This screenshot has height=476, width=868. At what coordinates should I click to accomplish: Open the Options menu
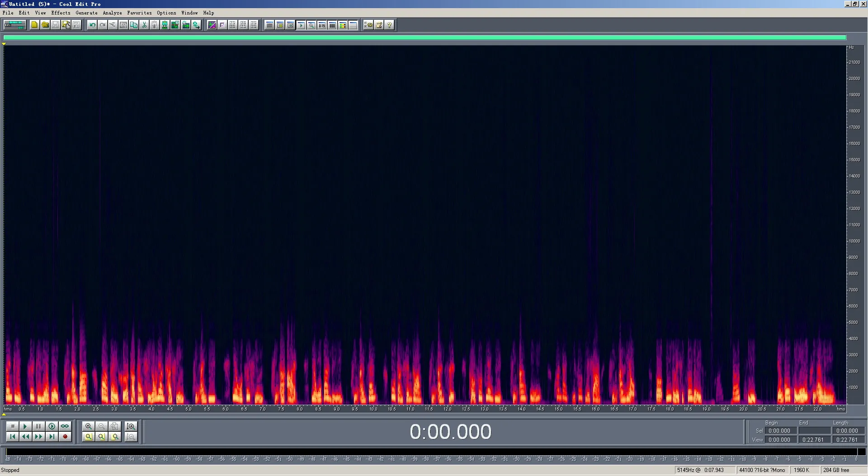pos(166,13)
